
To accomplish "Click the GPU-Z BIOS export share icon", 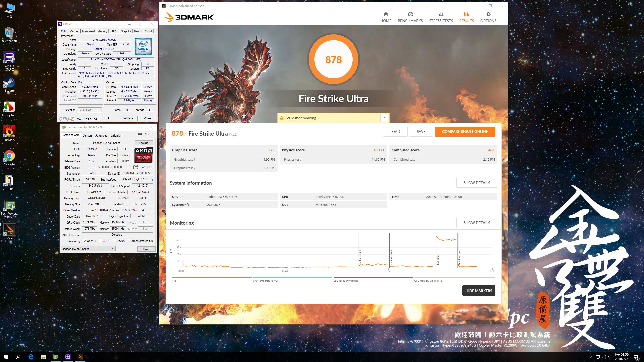I will pos(136,167).
